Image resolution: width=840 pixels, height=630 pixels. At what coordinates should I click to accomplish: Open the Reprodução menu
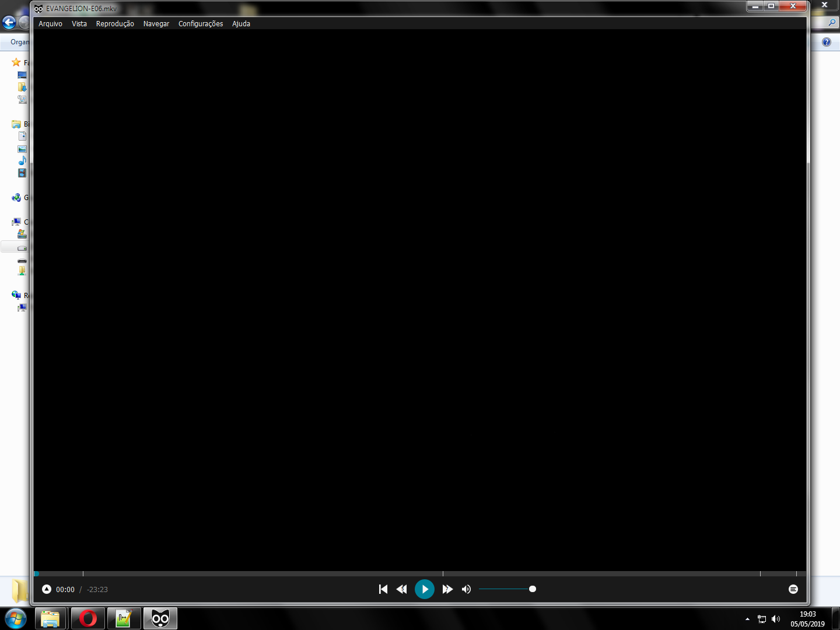point(115,24)
